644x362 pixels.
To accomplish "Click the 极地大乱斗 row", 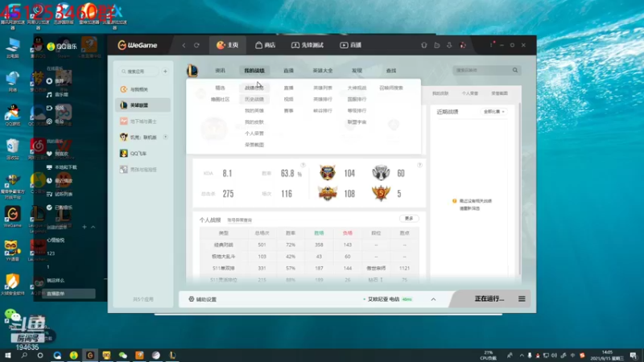I will tap(309, 257).
